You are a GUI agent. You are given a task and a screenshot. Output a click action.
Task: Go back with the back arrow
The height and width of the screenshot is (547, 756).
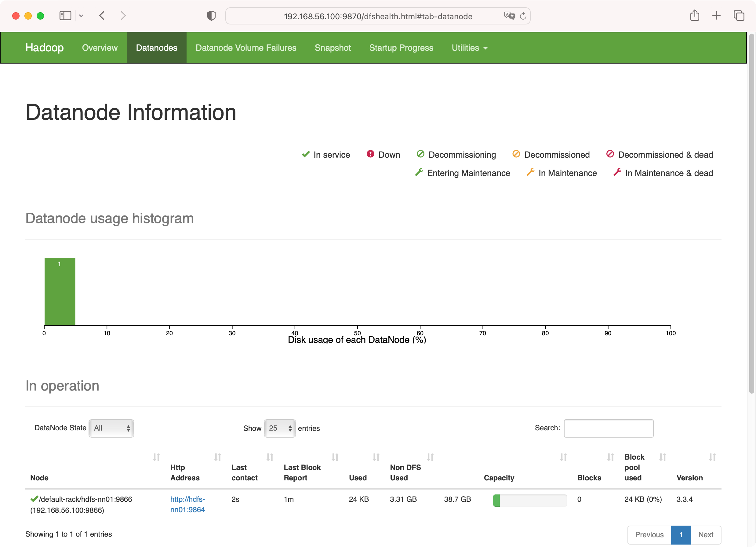point(102,16)
